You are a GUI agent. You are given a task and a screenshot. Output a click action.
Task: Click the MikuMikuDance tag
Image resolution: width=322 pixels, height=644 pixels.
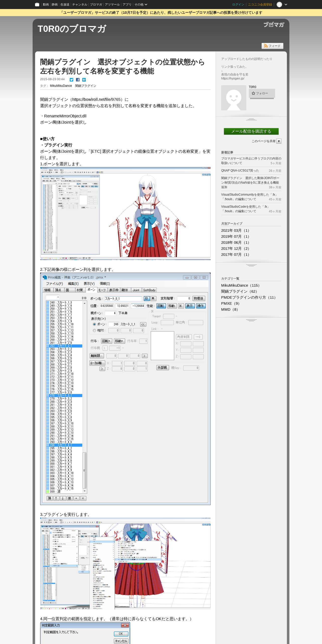coord(61,86)
